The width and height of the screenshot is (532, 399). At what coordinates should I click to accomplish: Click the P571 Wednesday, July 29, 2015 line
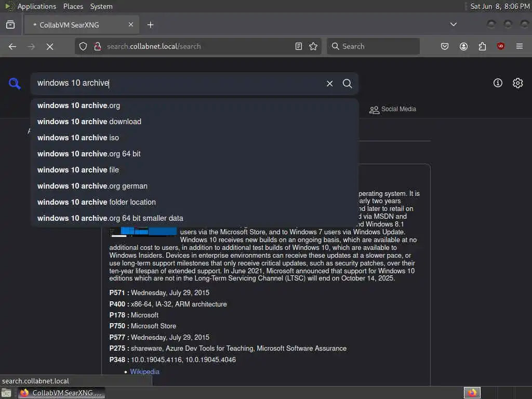pyautogui.click(x=159, y=293)
